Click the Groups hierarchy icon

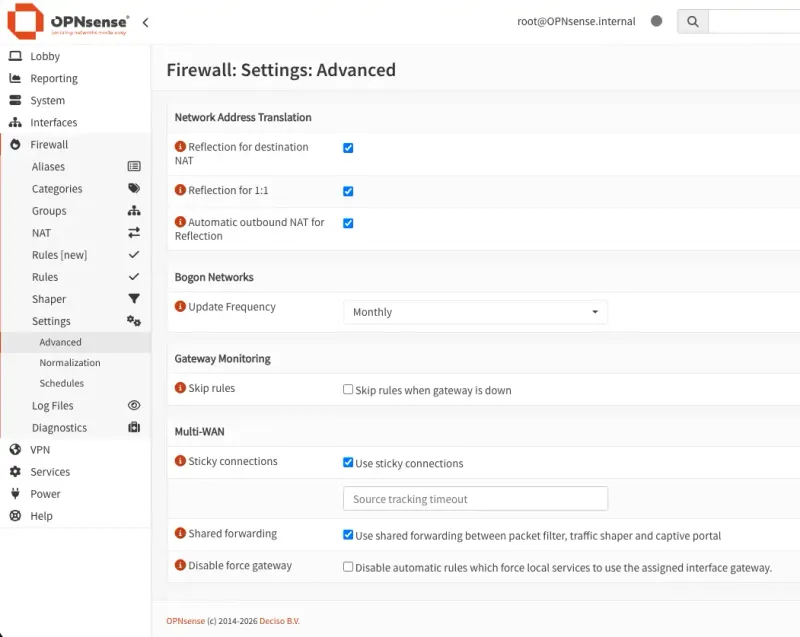tap(132, 210)
